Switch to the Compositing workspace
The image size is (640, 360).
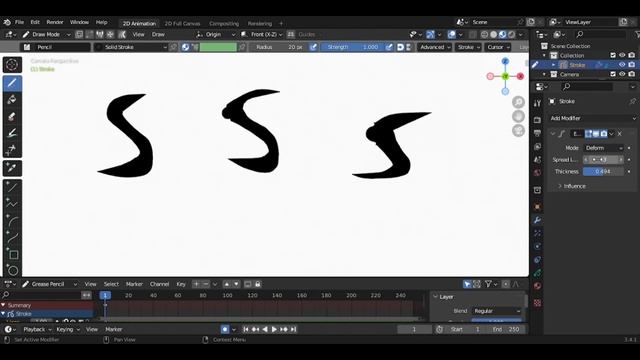coord(224,24)
